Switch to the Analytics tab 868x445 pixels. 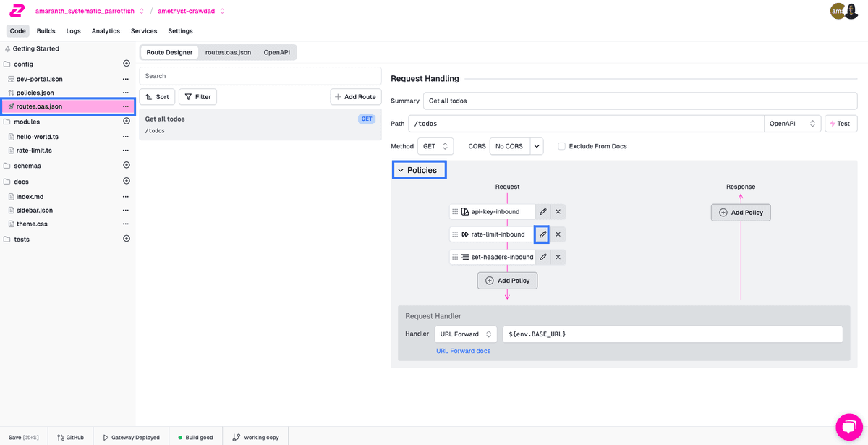(x=106, y=31)
